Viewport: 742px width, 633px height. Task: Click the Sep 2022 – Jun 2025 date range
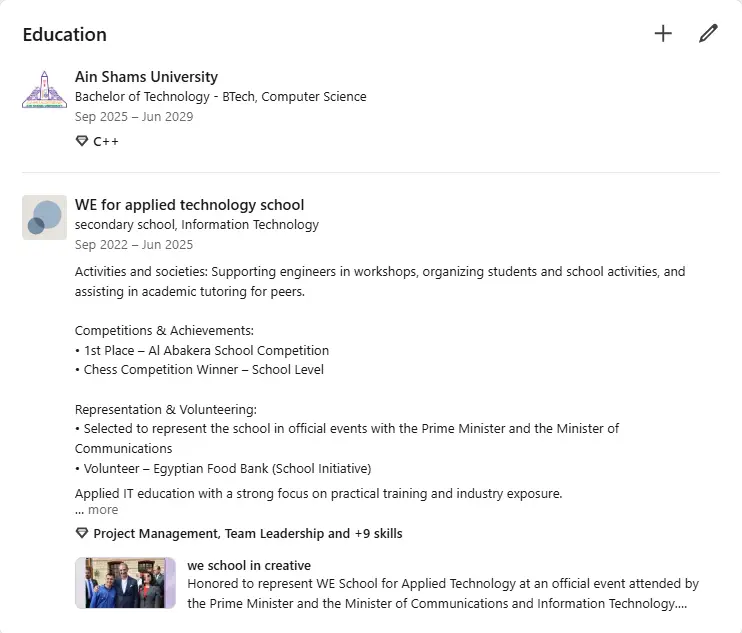(134, 245)
